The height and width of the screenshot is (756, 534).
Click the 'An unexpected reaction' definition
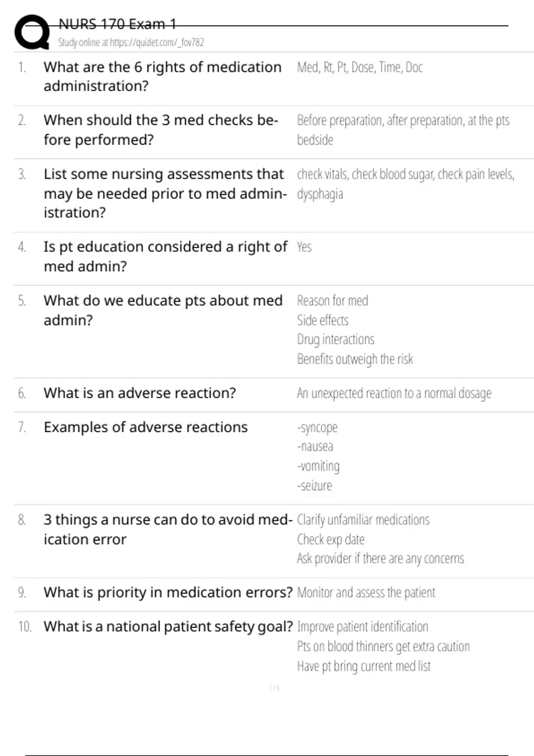(394, 393)
